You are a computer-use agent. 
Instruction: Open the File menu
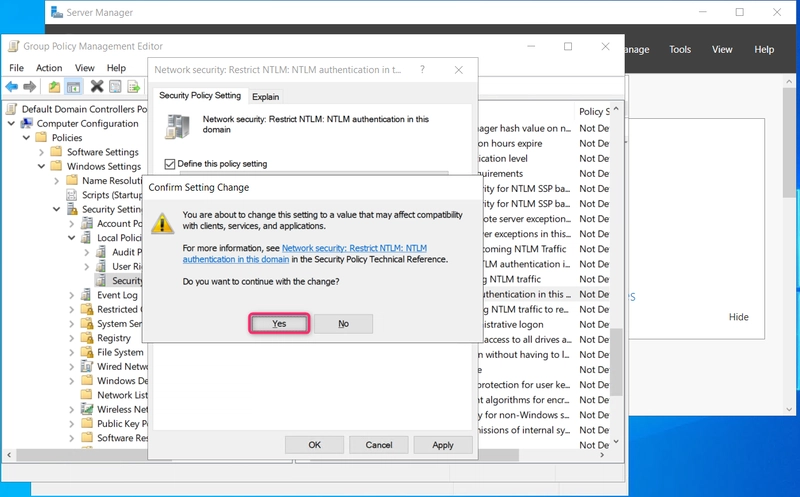click(16, 68)
